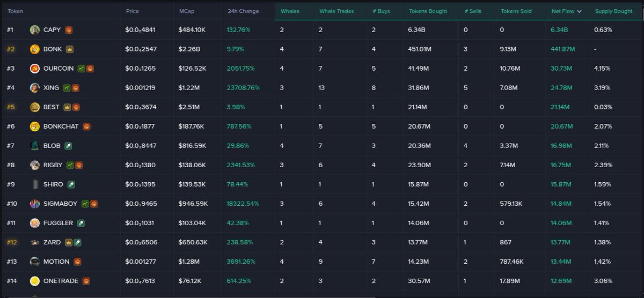The height and width of the screenshot is (298, 644).
Task: Click the BLOB token avatar
Action: (x=35, y=146)
